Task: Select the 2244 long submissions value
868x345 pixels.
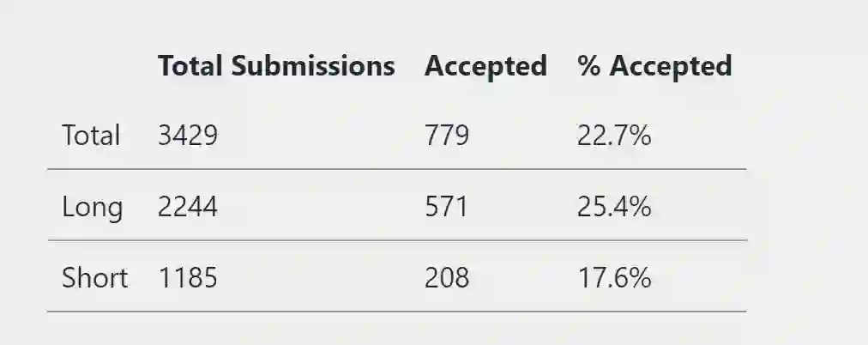Action: pos(188,207)
